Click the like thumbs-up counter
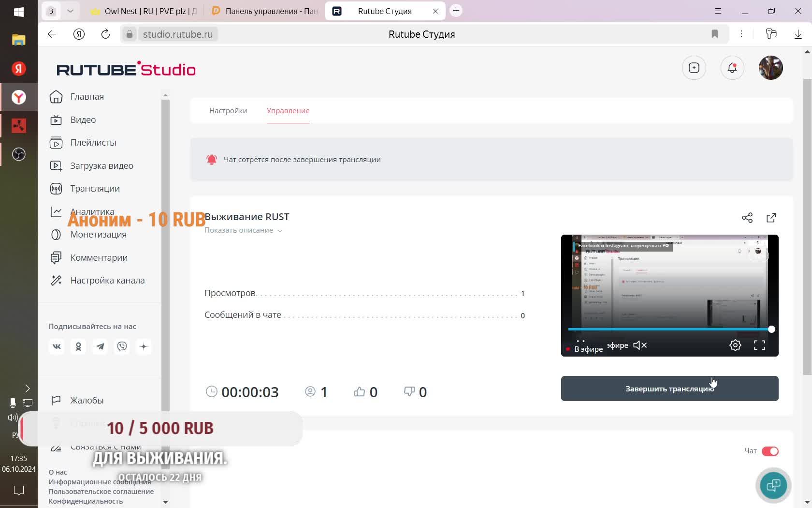Viewport: 812px width, 508px height. 366,392
